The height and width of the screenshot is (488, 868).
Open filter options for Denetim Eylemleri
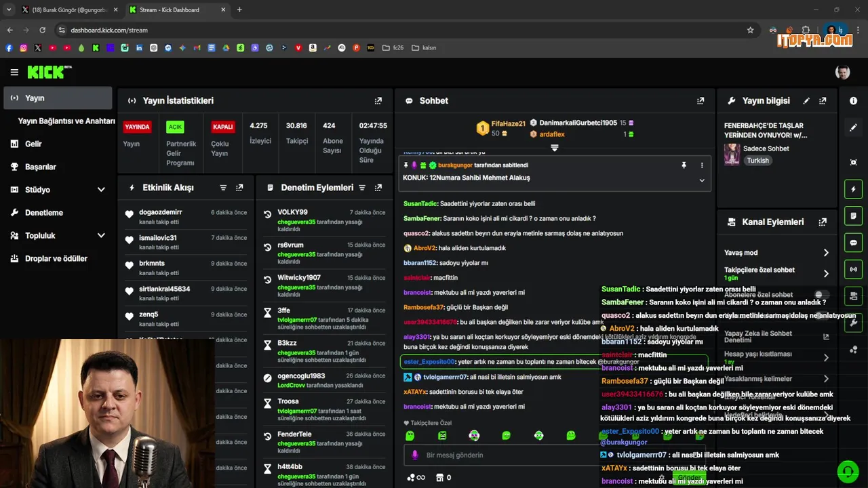[x=362, y=188]
